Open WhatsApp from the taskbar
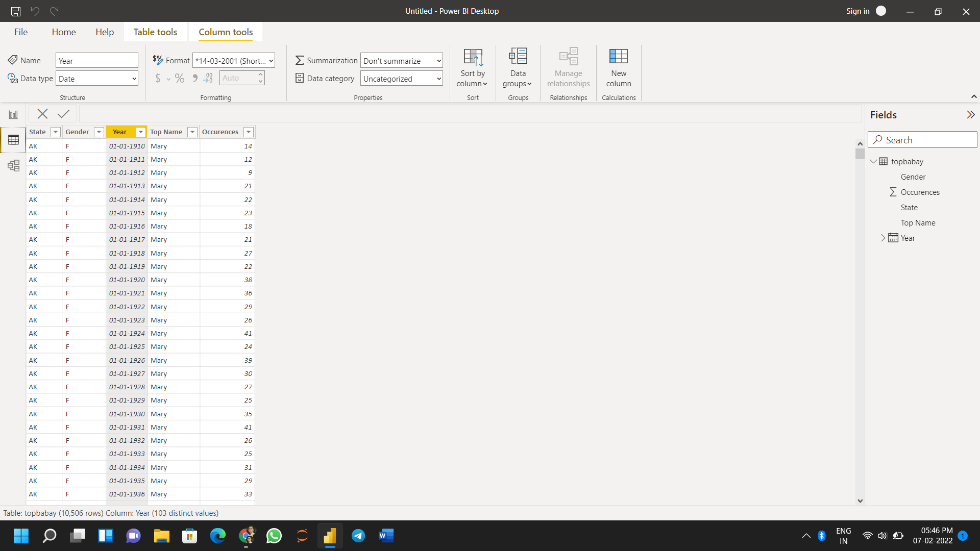The width and height of the screenshot is (980, 551). pos(274,536)
